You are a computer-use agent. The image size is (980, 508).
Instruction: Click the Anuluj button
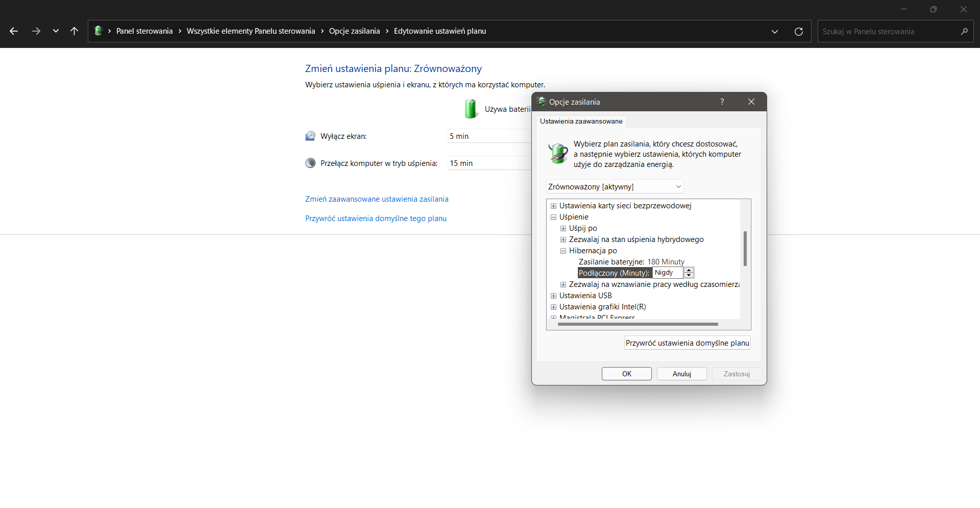click(682, 374)
